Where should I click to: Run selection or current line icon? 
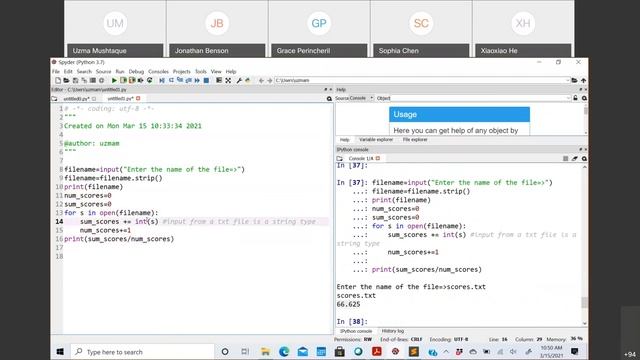coord(140,80)
